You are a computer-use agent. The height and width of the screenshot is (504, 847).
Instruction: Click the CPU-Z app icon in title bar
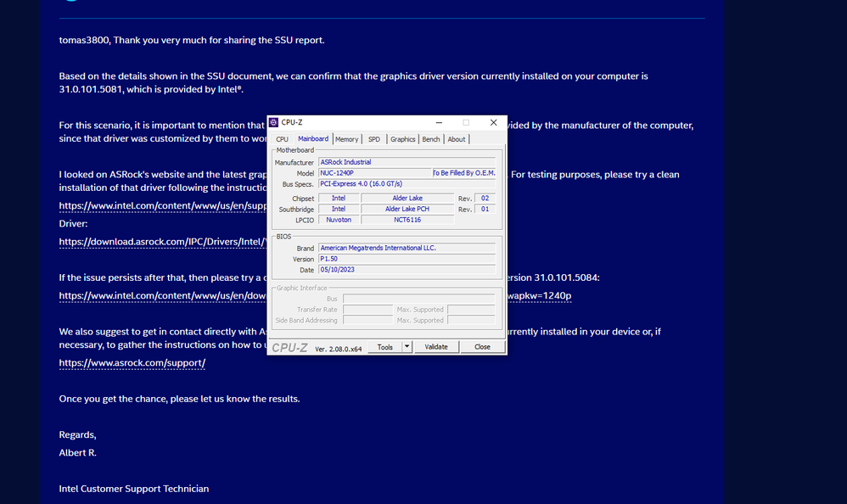coord(274,123)
